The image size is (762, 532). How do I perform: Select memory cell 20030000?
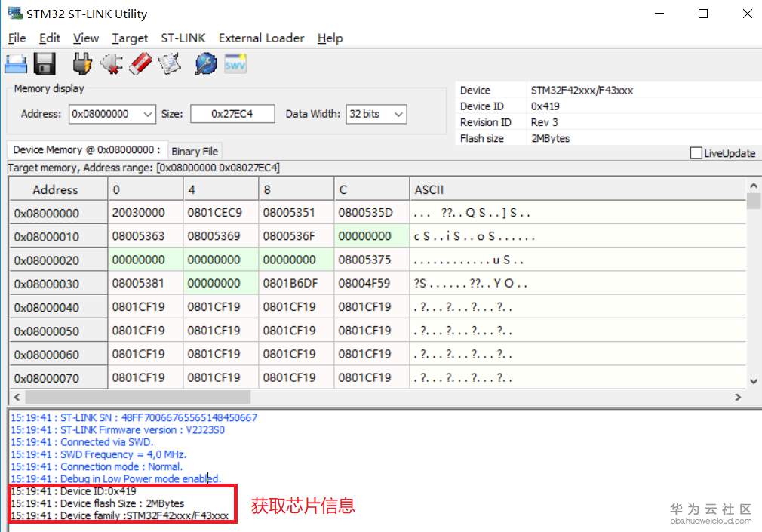[146, 213]
